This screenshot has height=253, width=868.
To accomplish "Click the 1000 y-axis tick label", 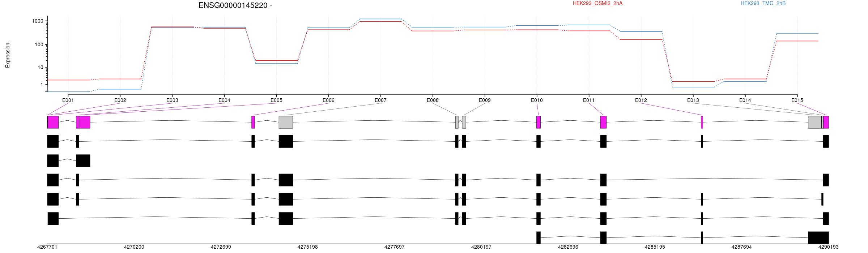I will click(38, 21).
